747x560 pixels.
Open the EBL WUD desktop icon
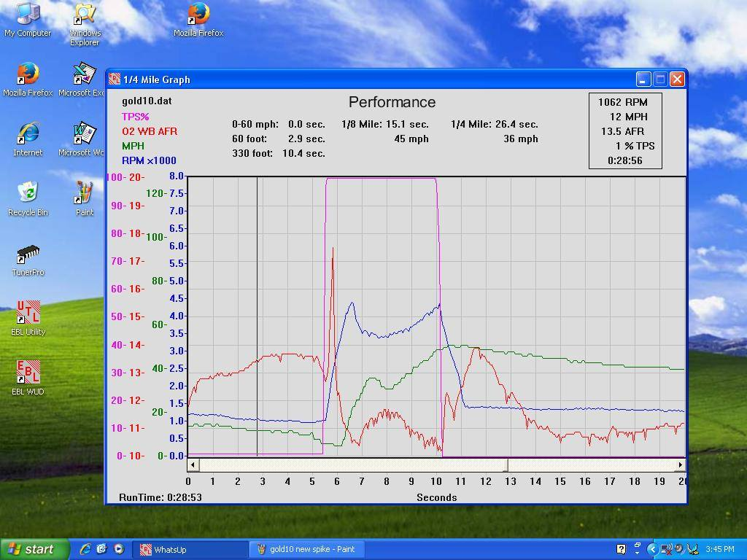pos(28,375)
